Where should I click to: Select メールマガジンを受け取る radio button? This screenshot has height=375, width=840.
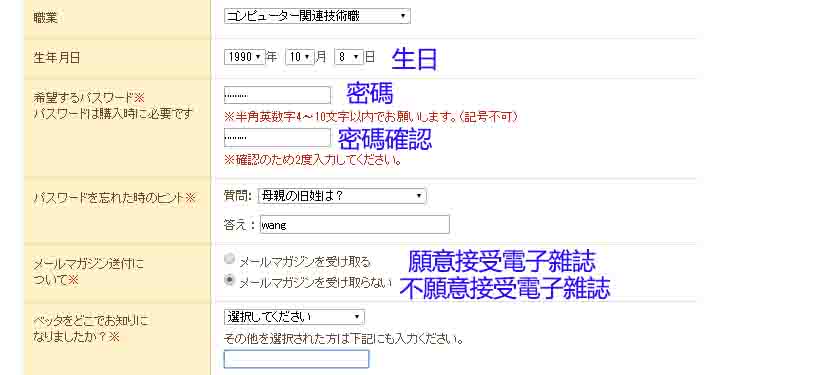point(230,259)
